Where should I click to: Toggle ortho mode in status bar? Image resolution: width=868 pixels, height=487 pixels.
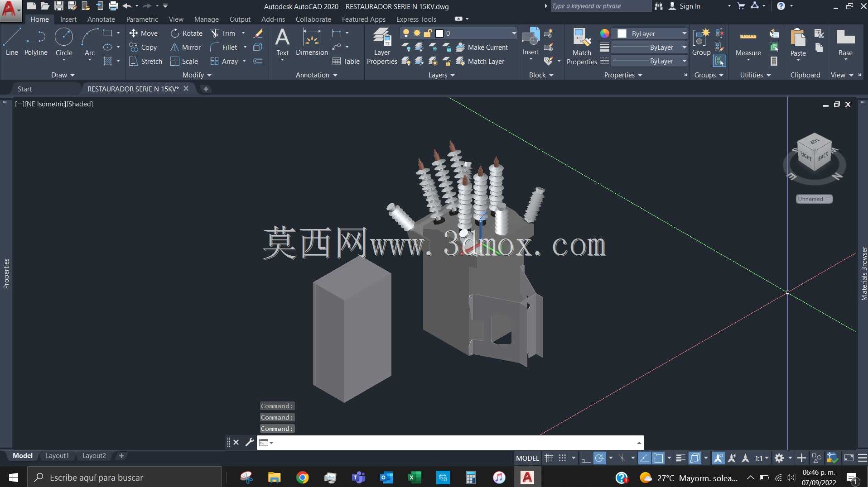click(x=585, y=458)
